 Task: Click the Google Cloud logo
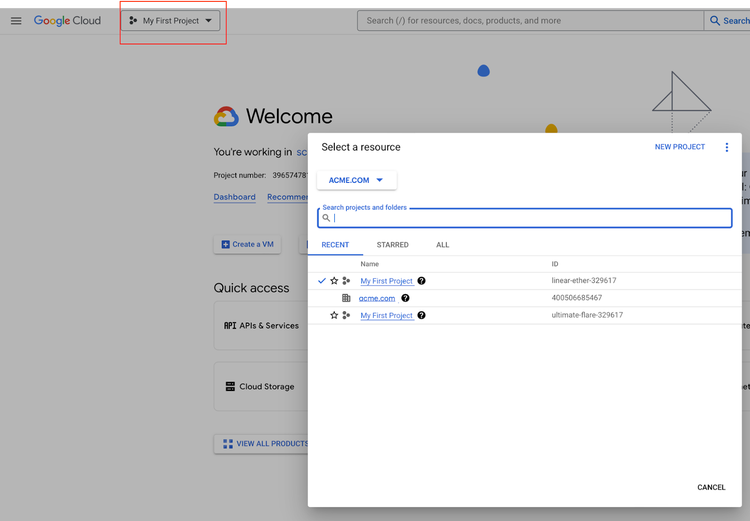point(67,21)
